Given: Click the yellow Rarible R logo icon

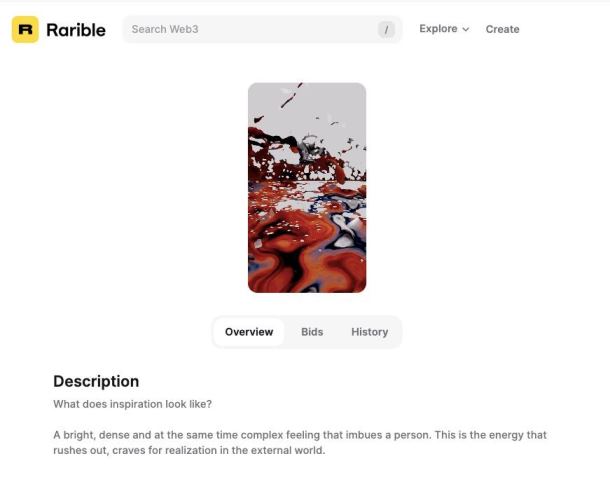Looking at the screenshot, I should 25,29.
